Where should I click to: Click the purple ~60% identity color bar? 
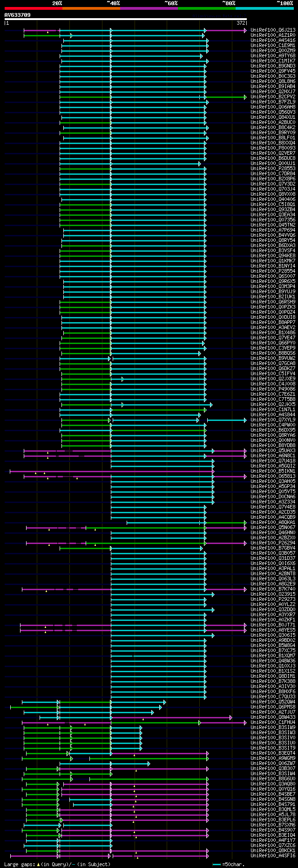tap(149, 8)
